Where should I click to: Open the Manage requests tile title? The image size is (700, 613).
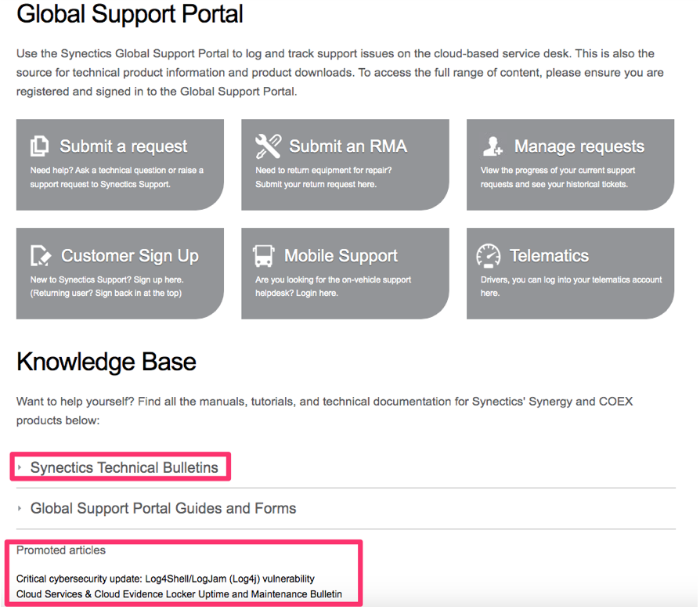(579, 146)
